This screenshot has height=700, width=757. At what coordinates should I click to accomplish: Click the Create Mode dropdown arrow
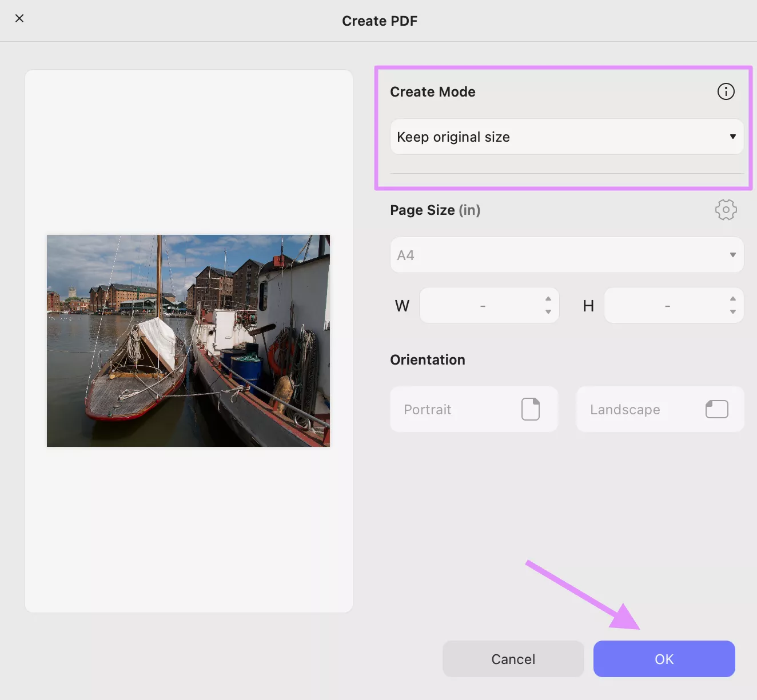732,137
